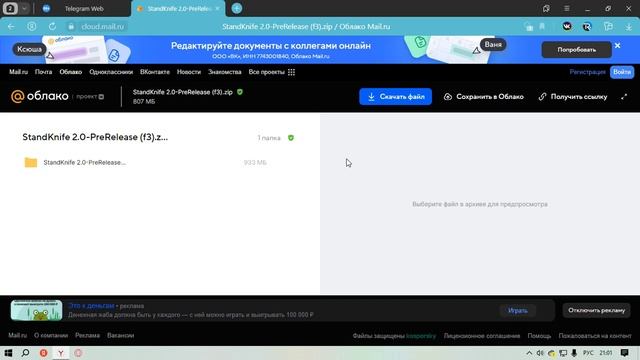Open footer Реклама link
Viewport: 640px width, 360px height.
87,336
